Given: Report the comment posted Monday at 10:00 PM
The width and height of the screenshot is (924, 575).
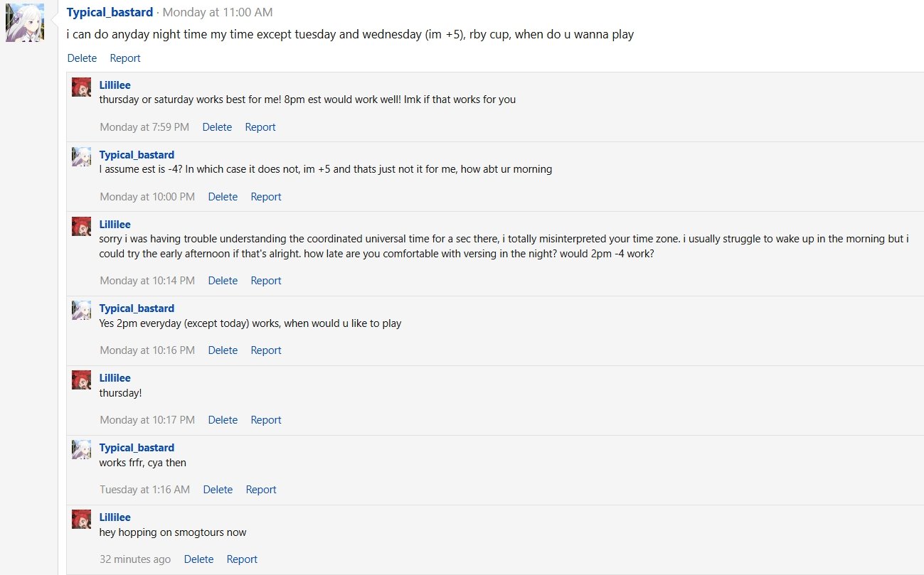Looking at the screenshot, I should coord(266,197).
